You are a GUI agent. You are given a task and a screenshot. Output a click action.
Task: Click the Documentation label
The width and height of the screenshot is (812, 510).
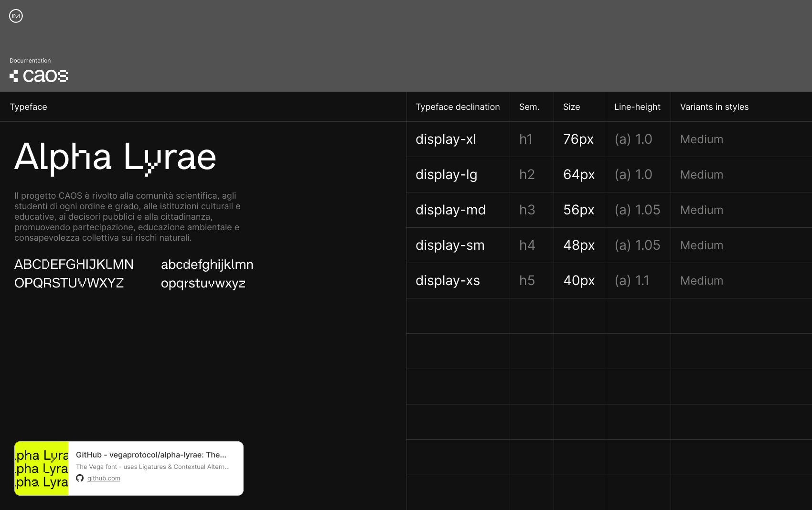point(30,61)
